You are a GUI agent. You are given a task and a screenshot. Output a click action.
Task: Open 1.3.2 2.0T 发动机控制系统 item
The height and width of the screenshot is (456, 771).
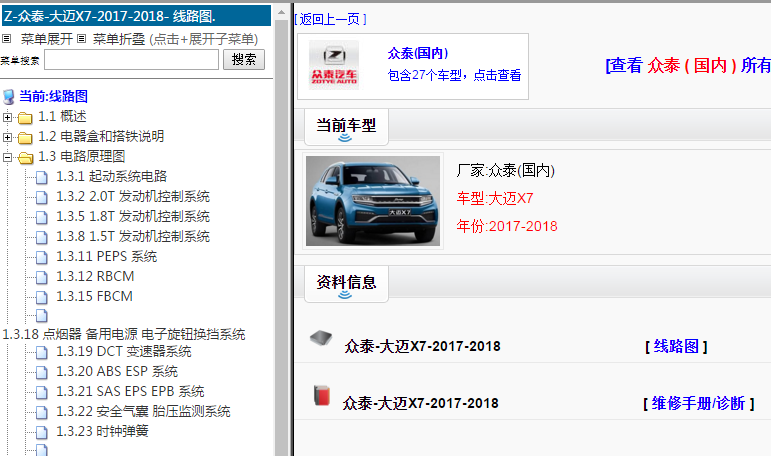coord(133,196)
